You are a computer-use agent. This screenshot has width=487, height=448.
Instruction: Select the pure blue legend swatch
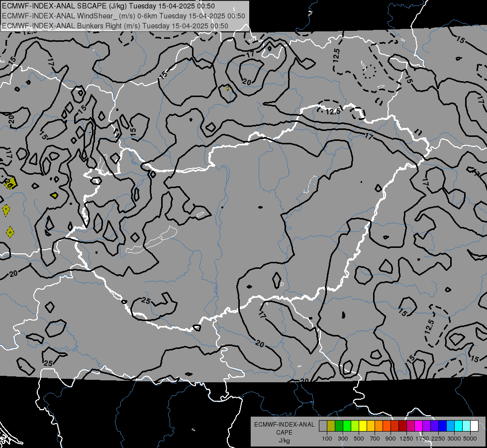(x=443, y=426)
